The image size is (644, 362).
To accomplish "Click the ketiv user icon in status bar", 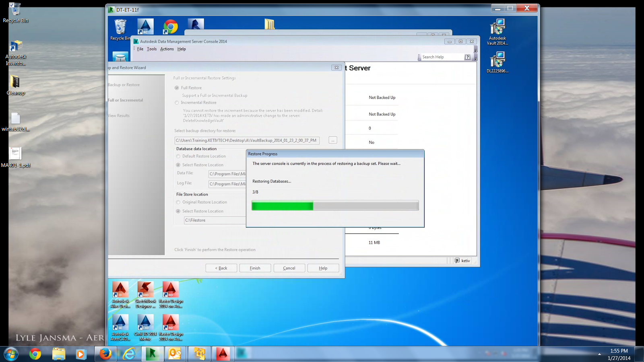I will pos(457,261).
